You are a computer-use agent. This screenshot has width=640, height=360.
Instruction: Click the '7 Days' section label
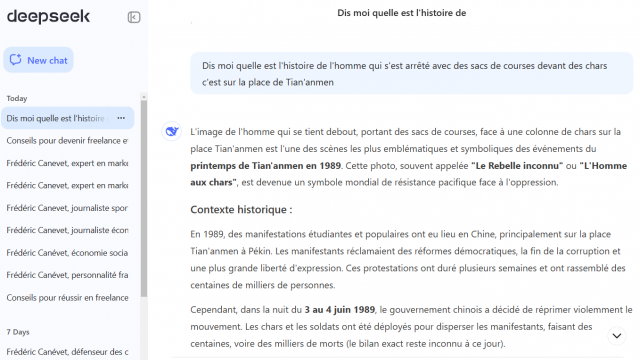[x=18, y=332]
